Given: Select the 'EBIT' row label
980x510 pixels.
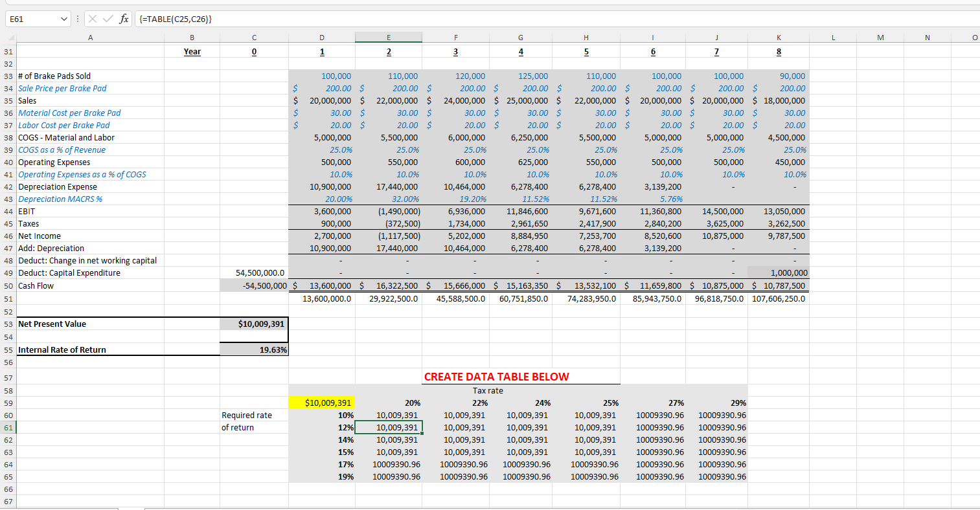Looking at the screenshot, I should pyautogui.click(x=27, y=211).
